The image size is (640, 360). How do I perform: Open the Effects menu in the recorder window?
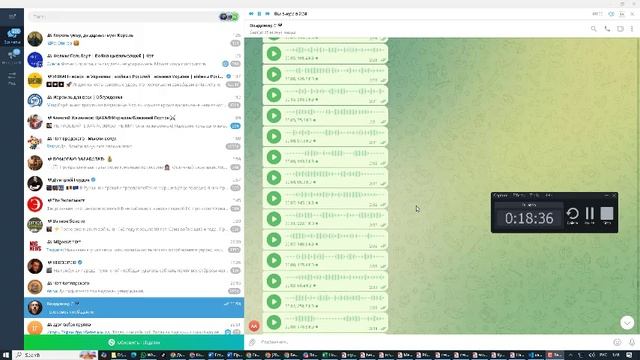tap(519, 196)
